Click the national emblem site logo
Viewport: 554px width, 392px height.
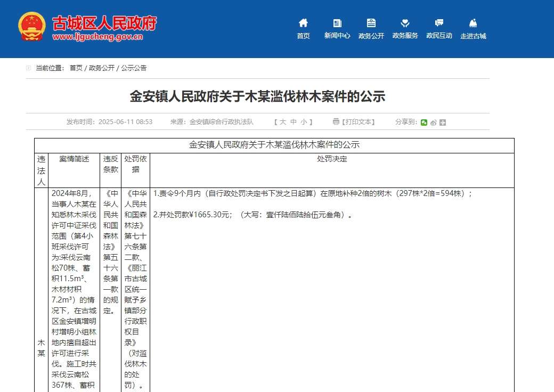(x=31, y=26)
